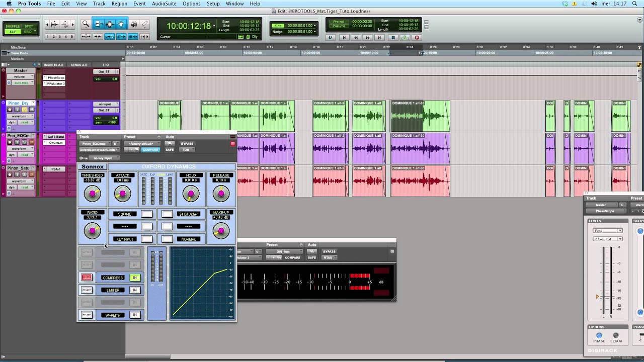
Task: Open Master track auto read automation selector
Action: pos(22,83)
